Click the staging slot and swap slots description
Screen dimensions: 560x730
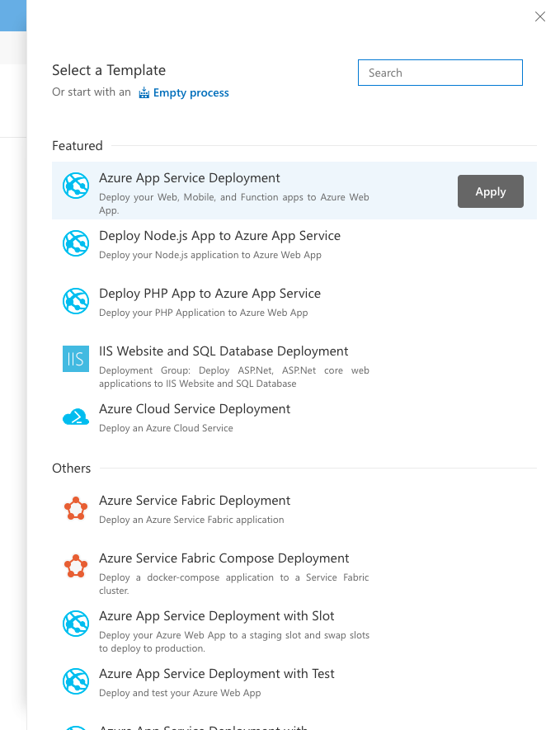pos(234,642)
